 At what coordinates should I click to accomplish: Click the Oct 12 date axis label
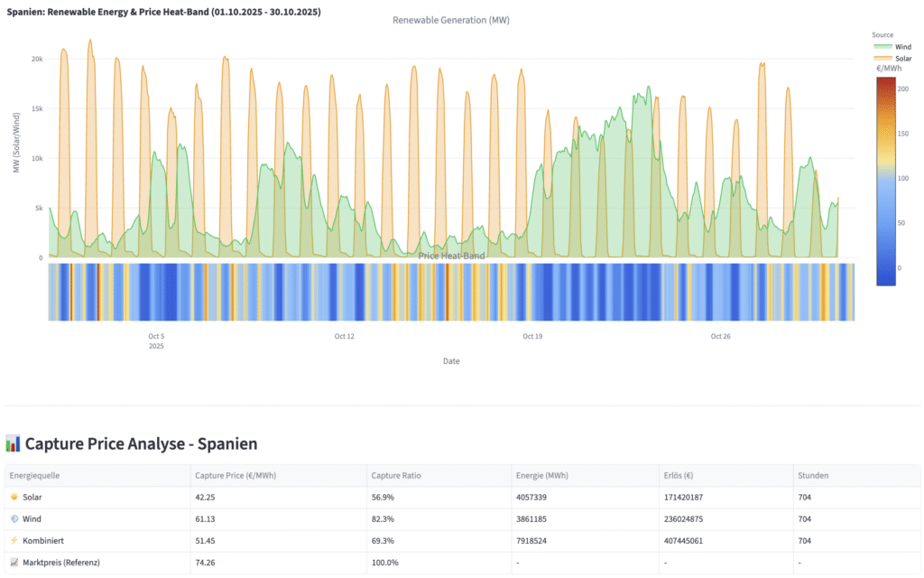344,336
